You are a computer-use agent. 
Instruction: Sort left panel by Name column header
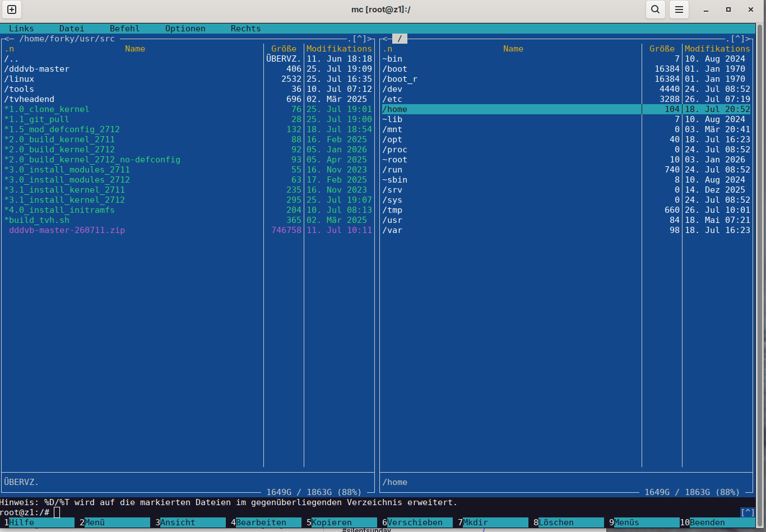(135, 49)
